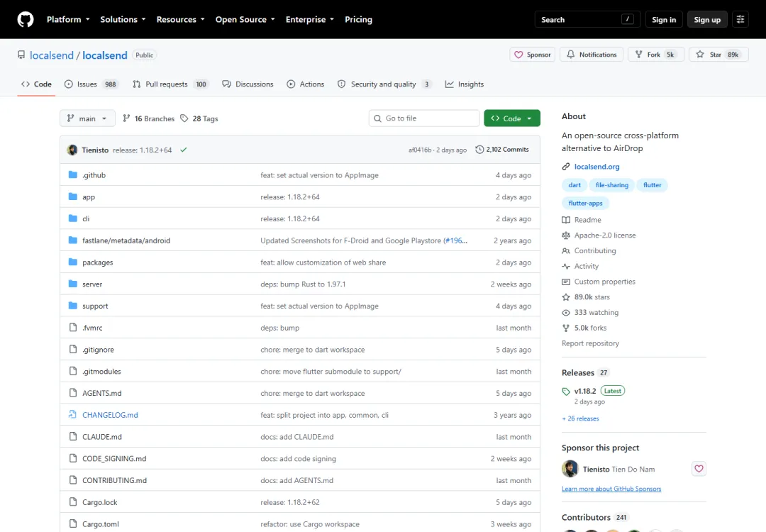Expand the Solutions menu
The width and height of the screenshot is (766, 532).
click(x=123, y=20)
